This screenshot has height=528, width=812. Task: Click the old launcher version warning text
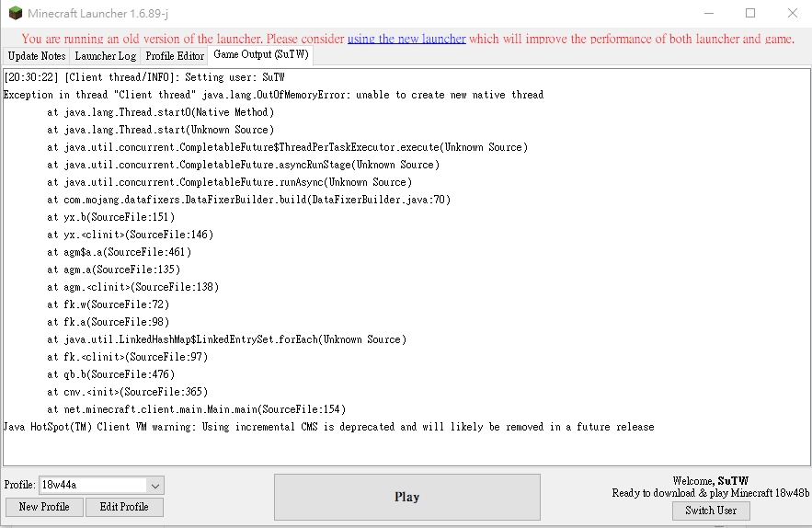408,39
